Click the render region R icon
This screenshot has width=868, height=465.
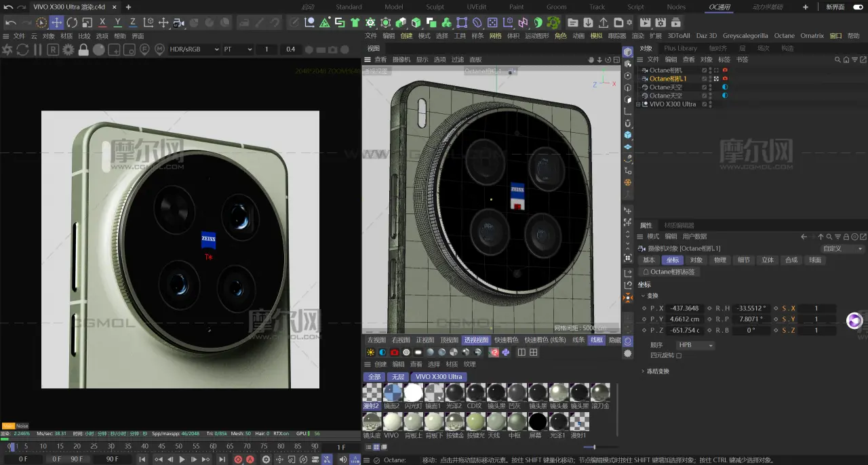[x=53, y=49]
